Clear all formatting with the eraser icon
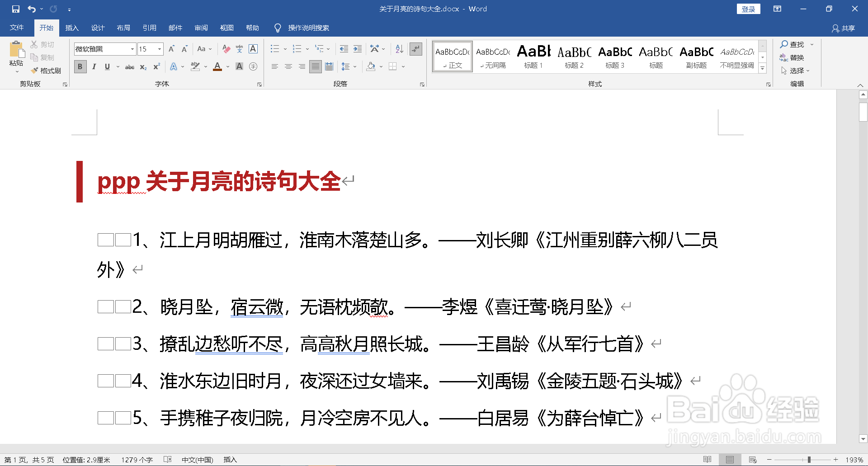 click(226, 49)
